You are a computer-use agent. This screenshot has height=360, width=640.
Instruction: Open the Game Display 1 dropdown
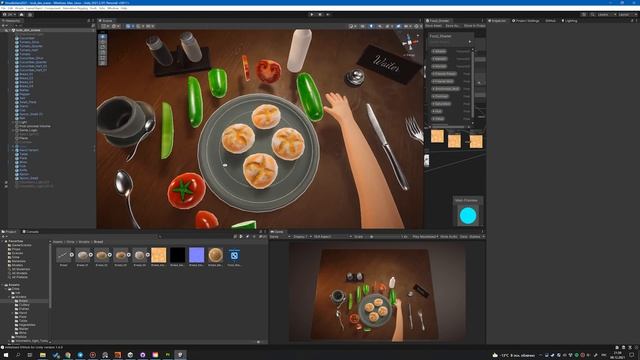pos(302,237)
